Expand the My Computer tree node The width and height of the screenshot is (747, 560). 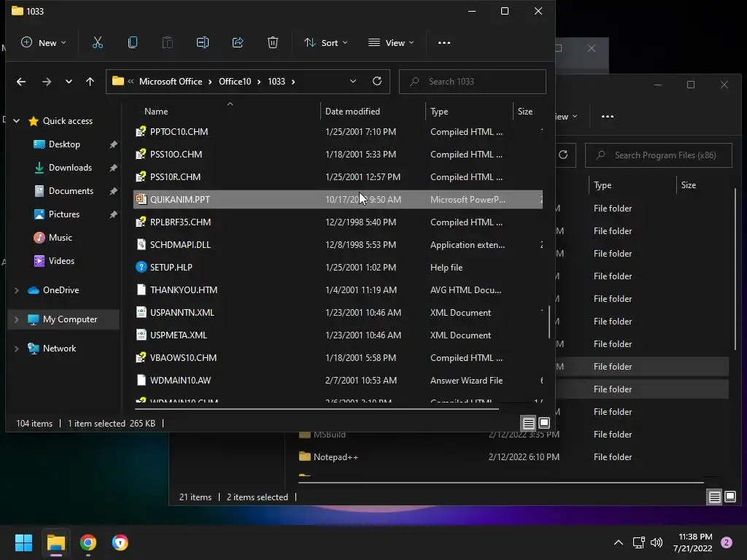(17, 319)
